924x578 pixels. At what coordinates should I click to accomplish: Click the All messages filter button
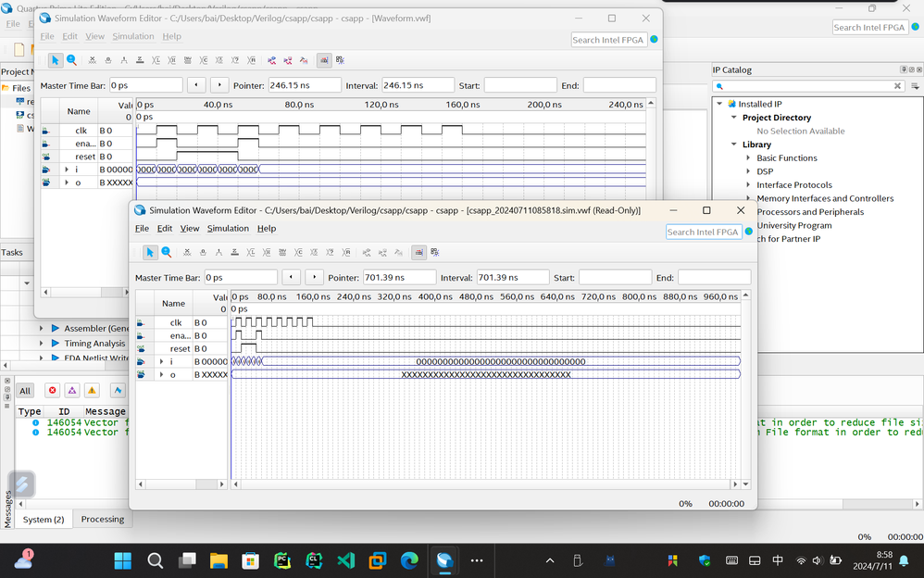click(x=25, y=391)
